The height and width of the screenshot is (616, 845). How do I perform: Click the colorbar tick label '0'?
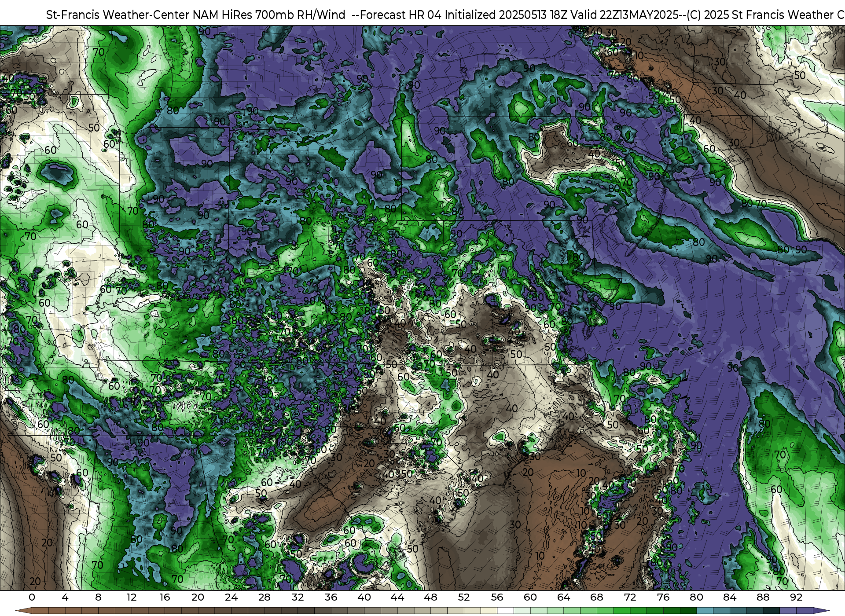pos(32,597)
